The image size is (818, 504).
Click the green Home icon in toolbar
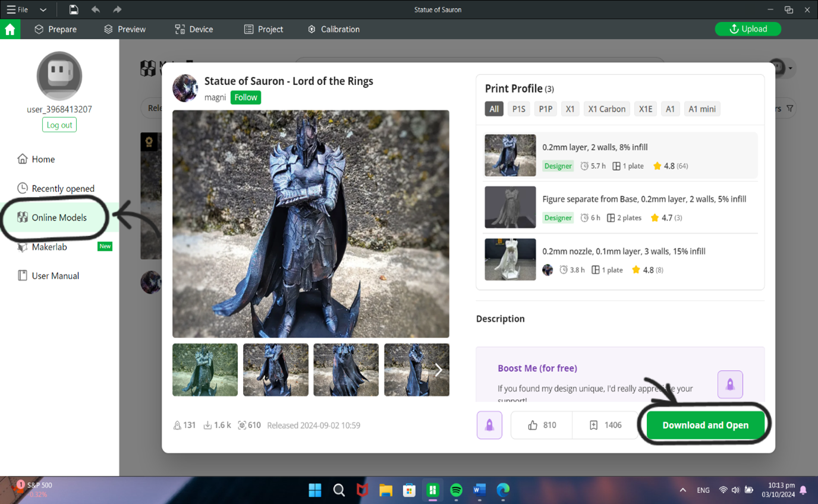click(x=10, y=30)
